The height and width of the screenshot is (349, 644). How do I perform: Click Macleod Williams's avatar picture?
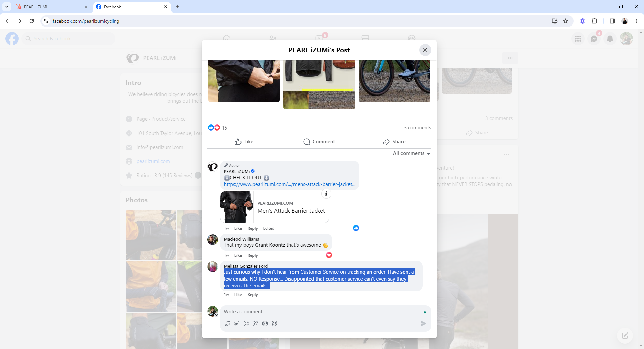213,240
